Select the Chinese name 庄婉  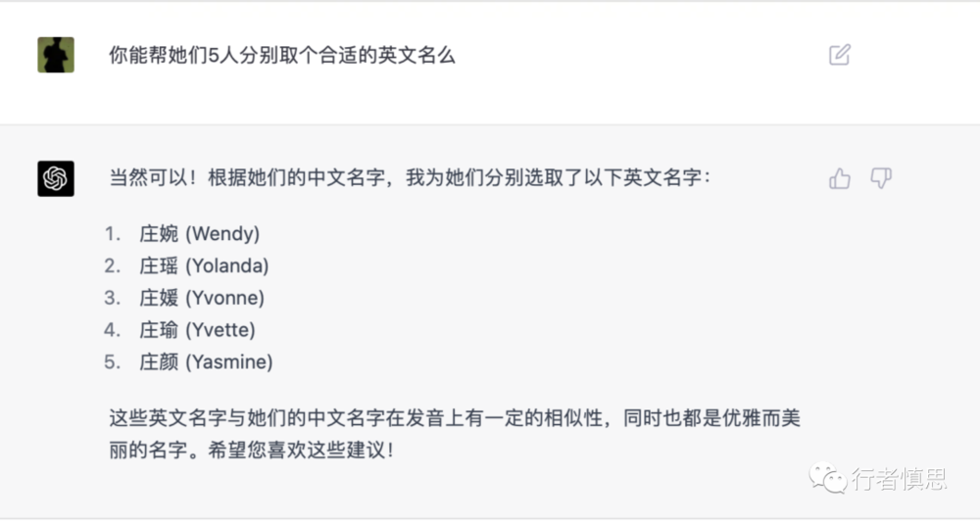(x=159, y=234)
